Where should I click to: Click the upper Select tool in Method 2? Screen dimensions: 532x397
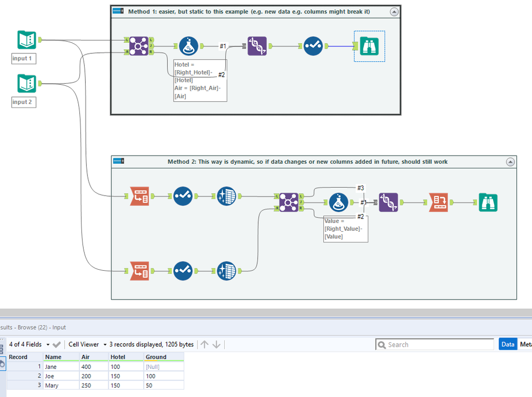pyautogui.click(x=183, y=196)
